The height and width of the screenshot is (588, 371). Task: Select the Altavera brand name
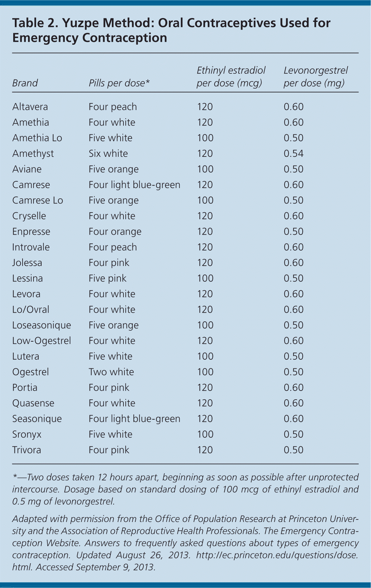pyautogui.click(x=30, y=107)
